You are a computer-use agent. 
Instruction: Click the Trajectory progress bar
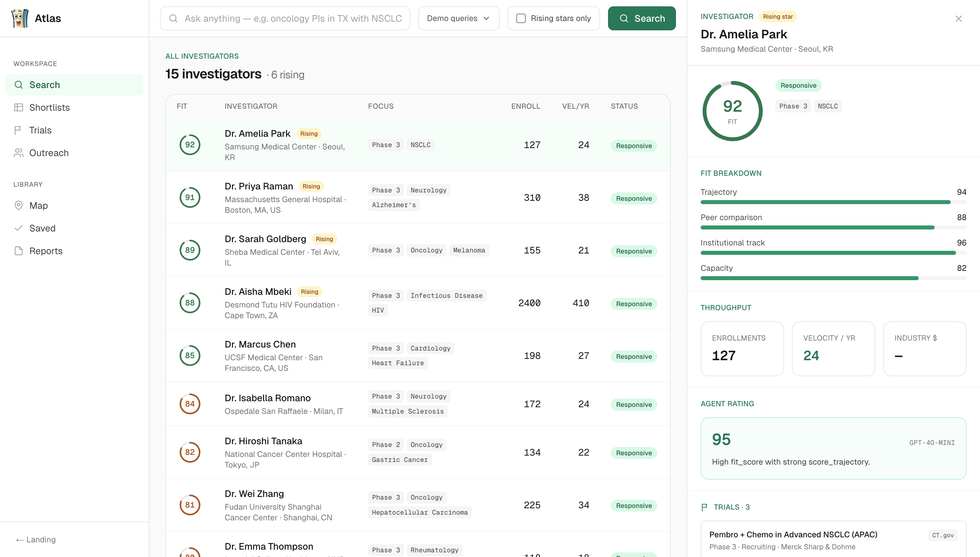(833, 202)
